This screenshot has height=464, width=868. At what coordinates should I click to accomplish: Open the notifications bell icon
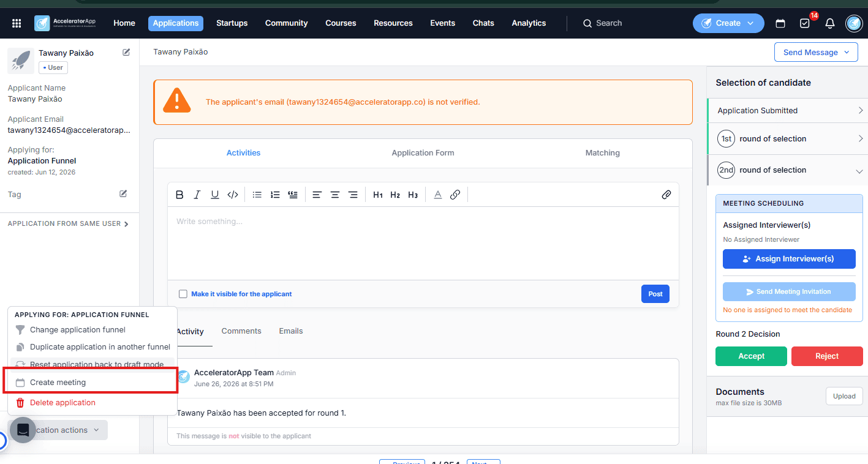(830, 23)
